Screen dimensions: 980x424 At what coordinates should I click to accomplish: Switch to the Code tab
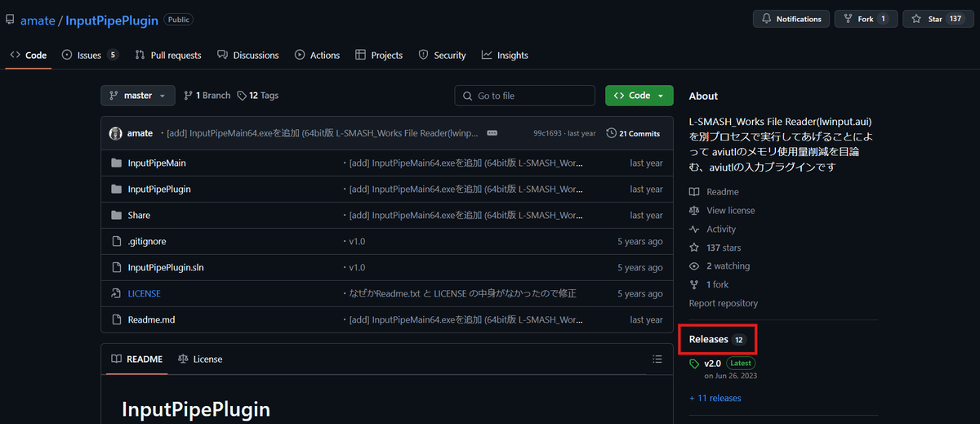(x=29, y=55)
